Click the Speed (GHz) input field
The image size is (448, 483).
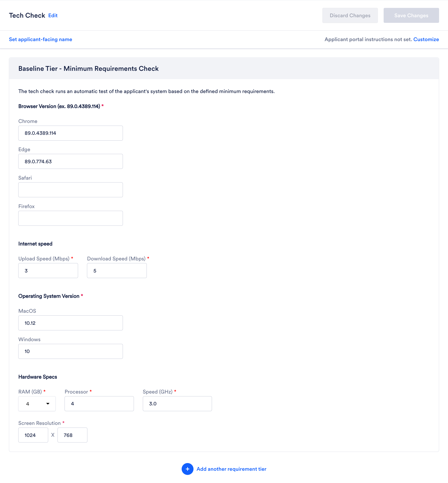pos(177,404)
